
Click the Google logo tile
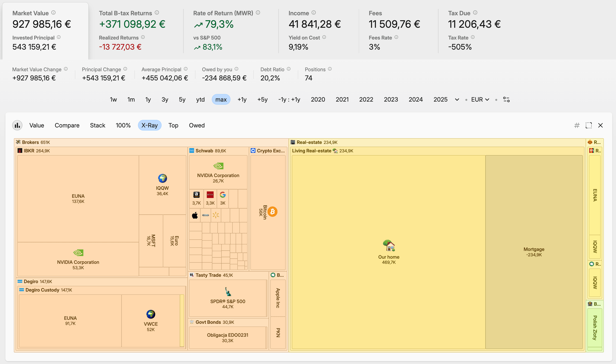pos(223,199)
